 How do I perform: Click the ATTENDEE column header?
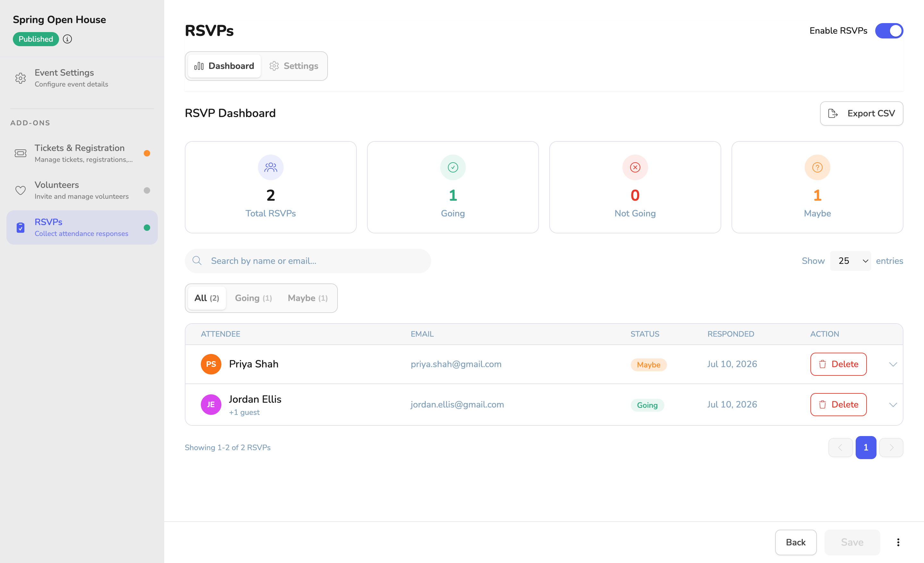(220, 334)
